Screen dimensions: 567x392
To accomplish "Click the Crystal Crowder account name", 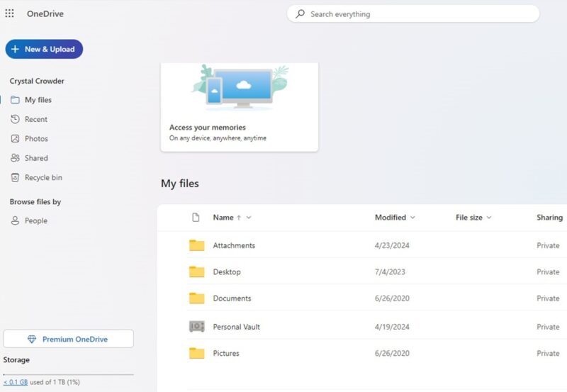I will click(x=37, y=81).
